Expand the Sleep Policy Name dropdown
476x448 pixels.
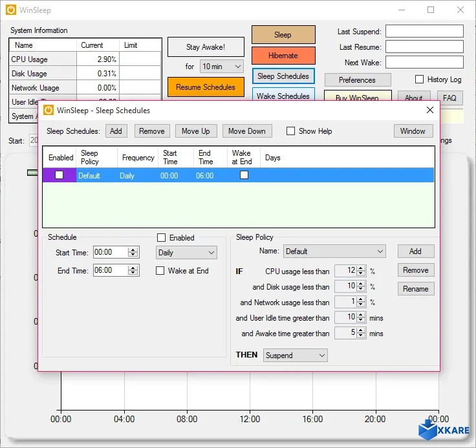[334, 251]
